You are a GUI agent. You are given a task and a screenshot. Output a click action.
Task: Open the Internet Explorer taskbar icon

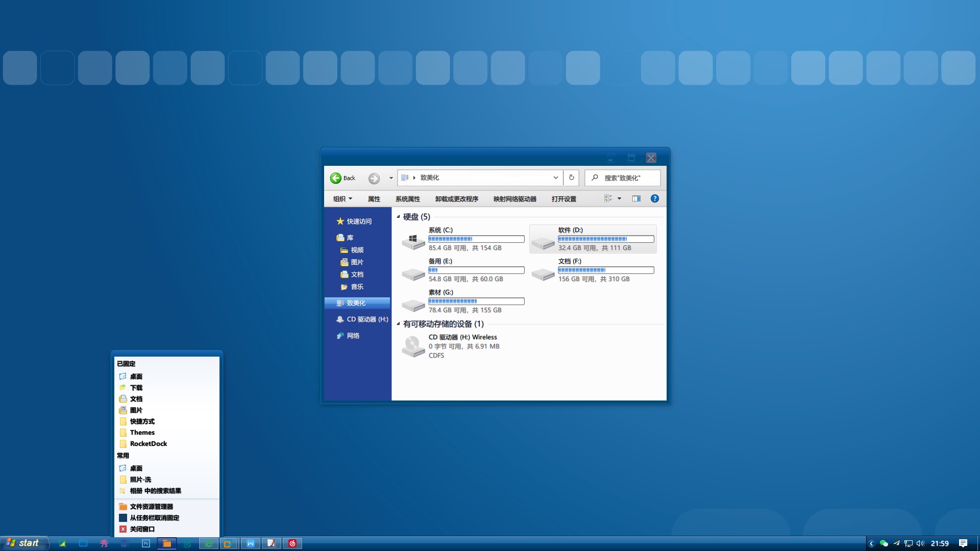point(209,543)
